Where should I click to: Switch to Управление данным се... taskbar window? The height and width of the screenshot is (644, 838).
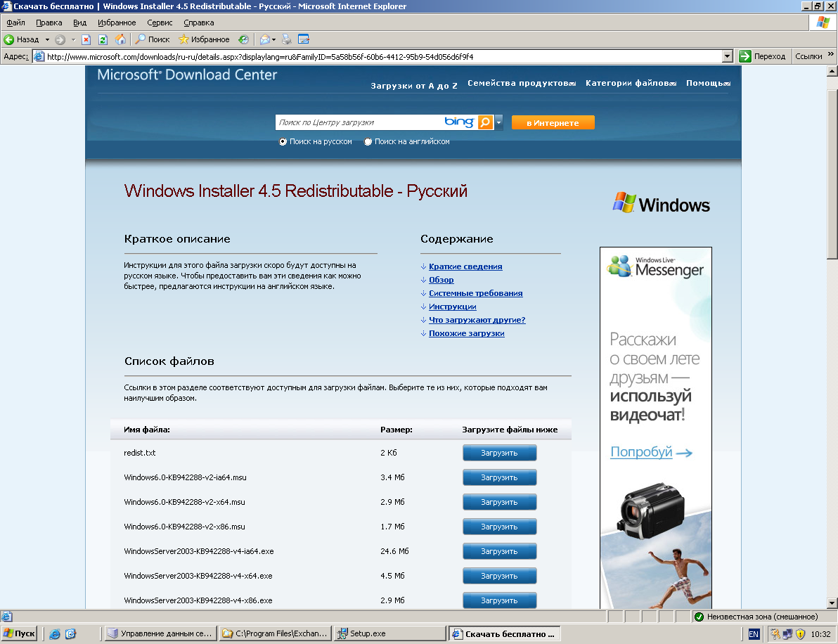coord(161,634)
